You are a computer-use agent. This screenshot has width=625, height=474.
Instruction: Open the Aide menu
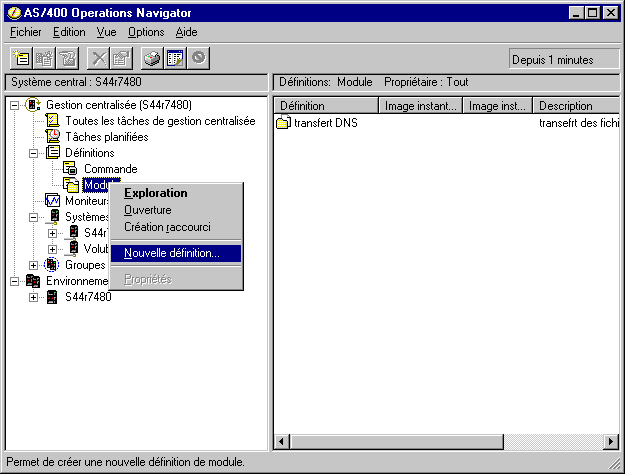187,32
